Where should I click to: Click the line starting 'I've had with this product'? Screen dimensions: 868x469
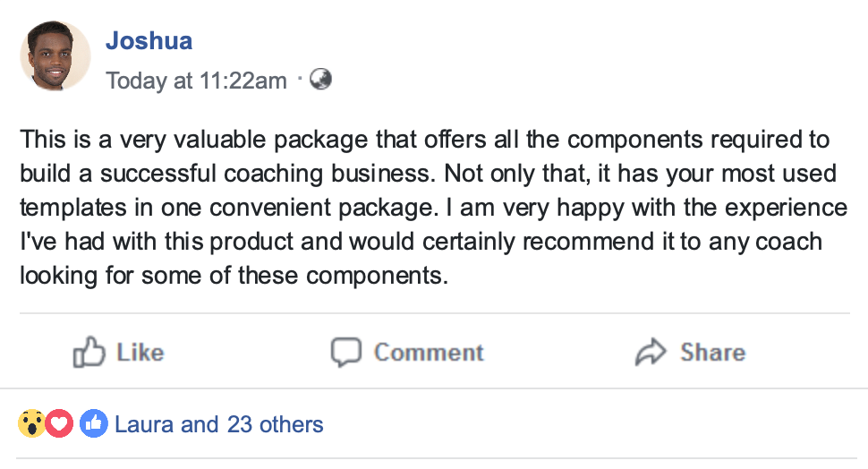(421, 243)
